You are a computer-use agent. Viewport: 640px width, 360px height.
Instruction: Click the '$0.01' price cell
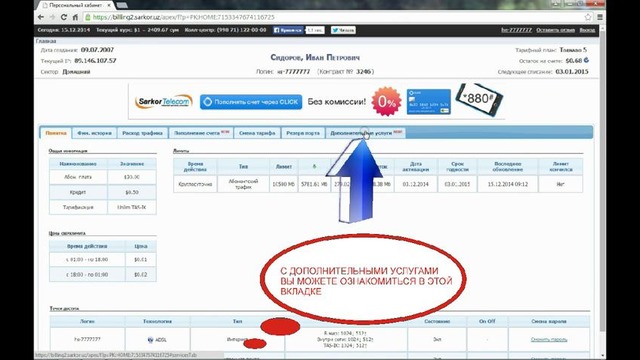[140, 260]
